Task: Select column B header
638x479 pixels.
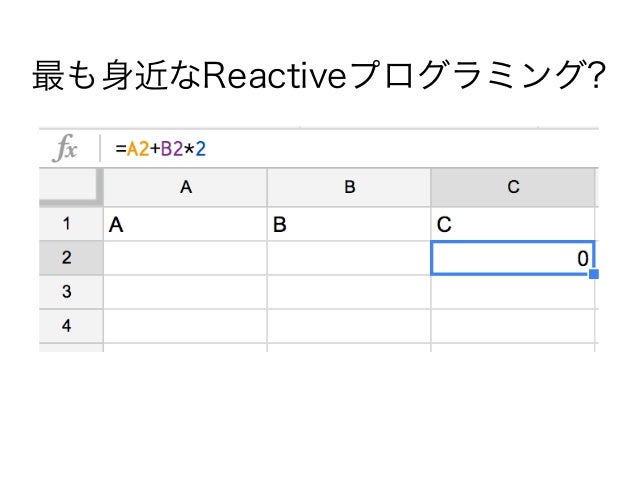Action: coord(349,187)
